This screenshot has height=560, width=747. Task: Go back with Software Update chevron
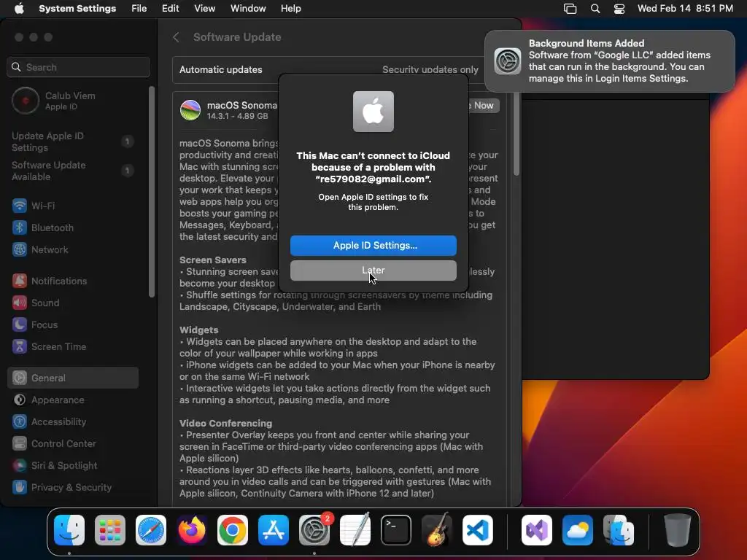(176, 37)
